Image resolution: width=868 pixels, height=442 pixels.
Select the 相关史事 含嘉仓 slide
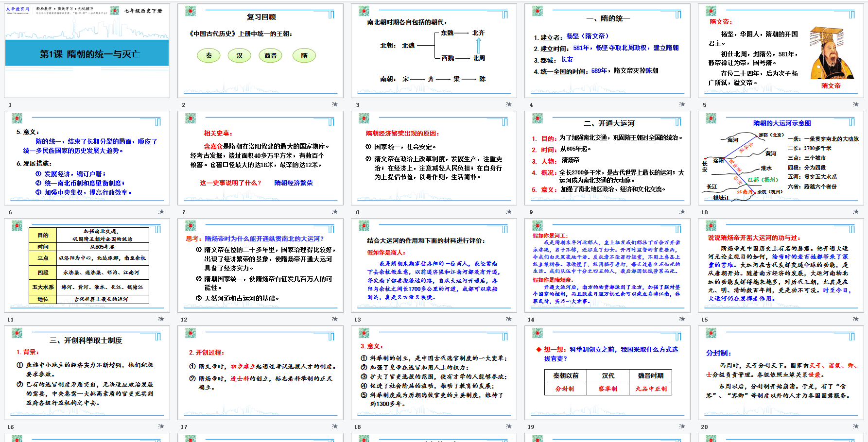tap(260, 158)
